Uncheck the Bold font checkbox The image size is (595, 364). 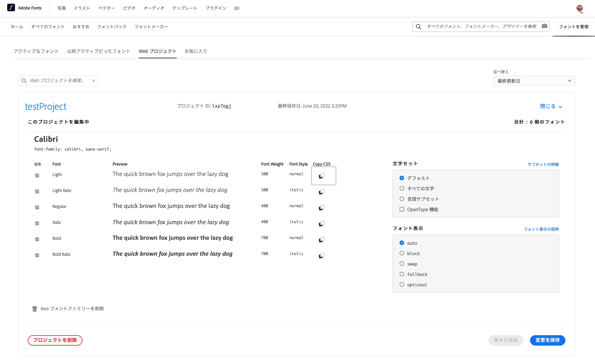pos(37,239)
